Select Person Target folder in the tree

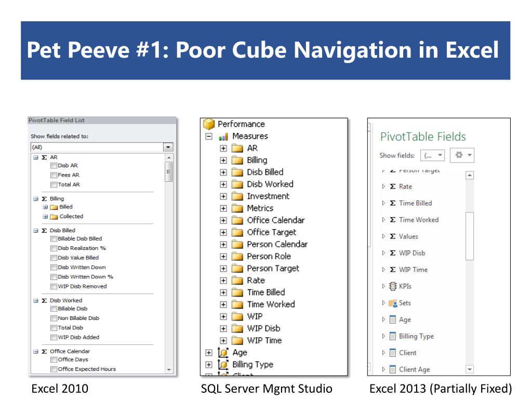[x=273, y=269]
